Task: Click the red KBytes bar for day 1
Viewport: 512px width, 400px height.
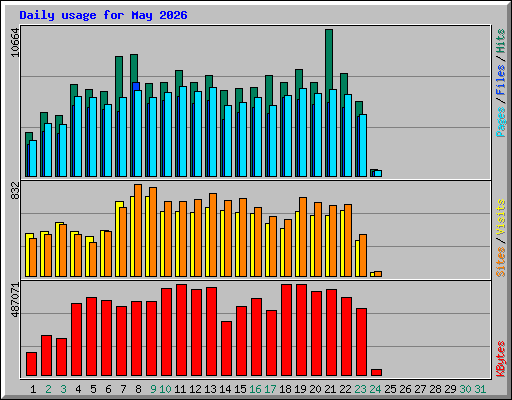Action: (31, 364)
